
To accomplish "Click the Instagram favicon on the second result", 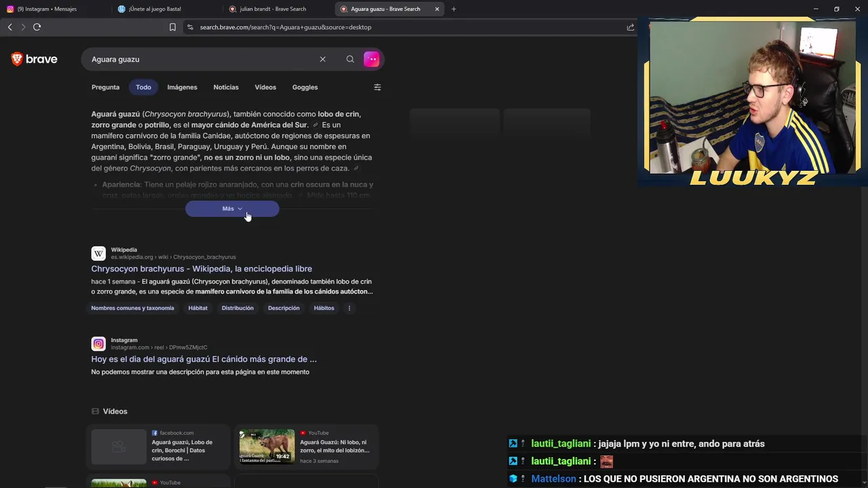I will pos(99,344).
